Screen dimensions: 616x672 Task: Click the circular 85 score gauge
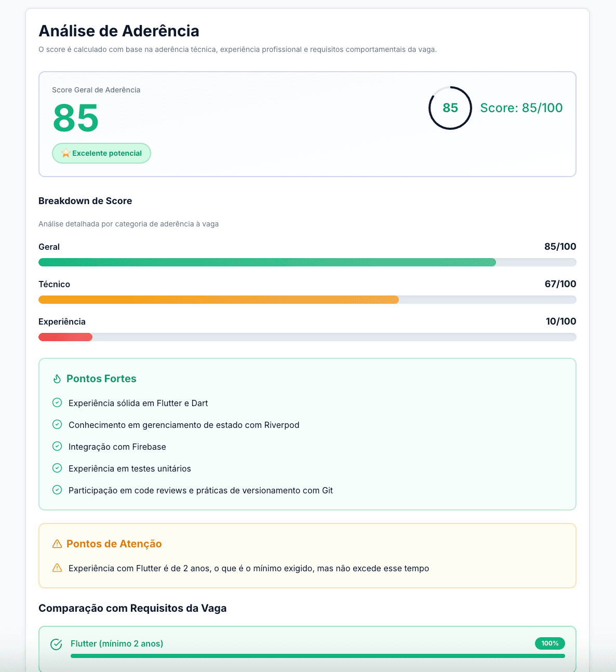click(449, 108)
